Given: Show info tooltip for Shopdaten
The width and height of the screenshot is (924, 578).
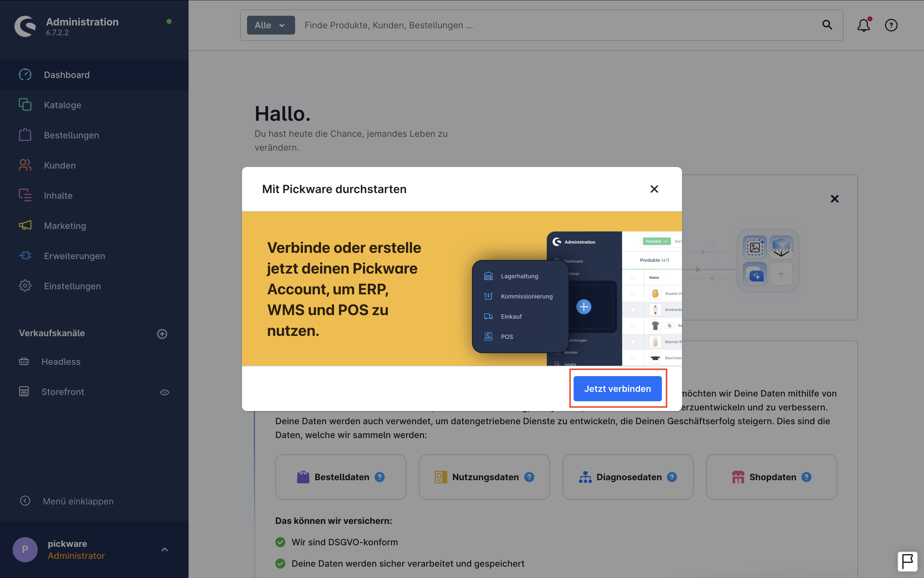Looking at the screenshot, I should coord(806,477).
